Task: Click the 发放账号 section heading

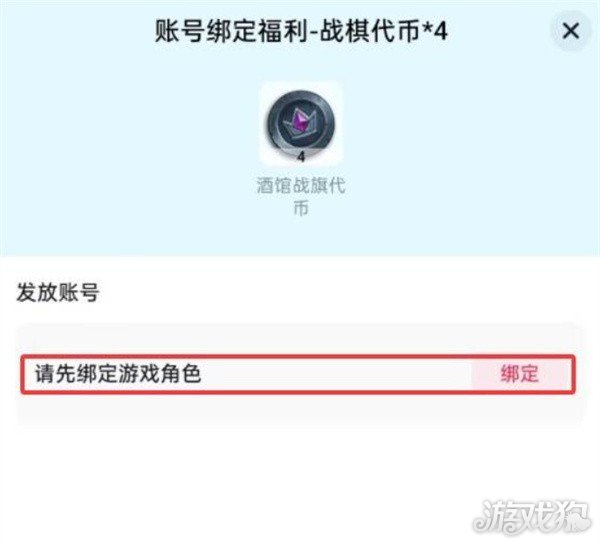Action: [x=58, y=292]
